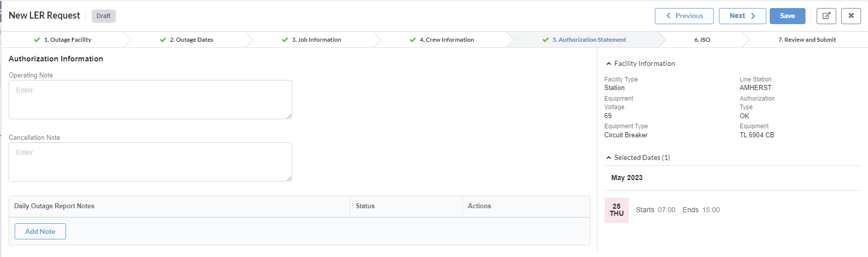Click the May 25 THU date tile
Viewport: 868px width, 257px height.
click(616, 210)
